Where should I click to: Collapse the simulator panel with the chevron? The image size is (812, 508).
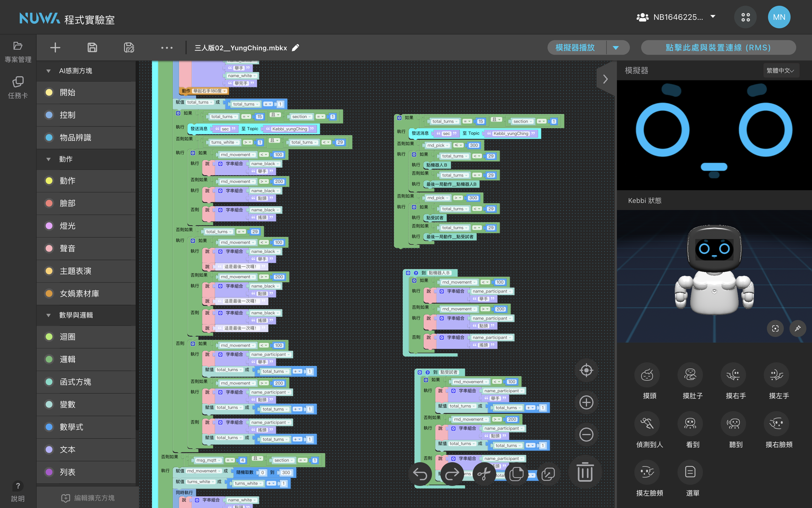605,79
